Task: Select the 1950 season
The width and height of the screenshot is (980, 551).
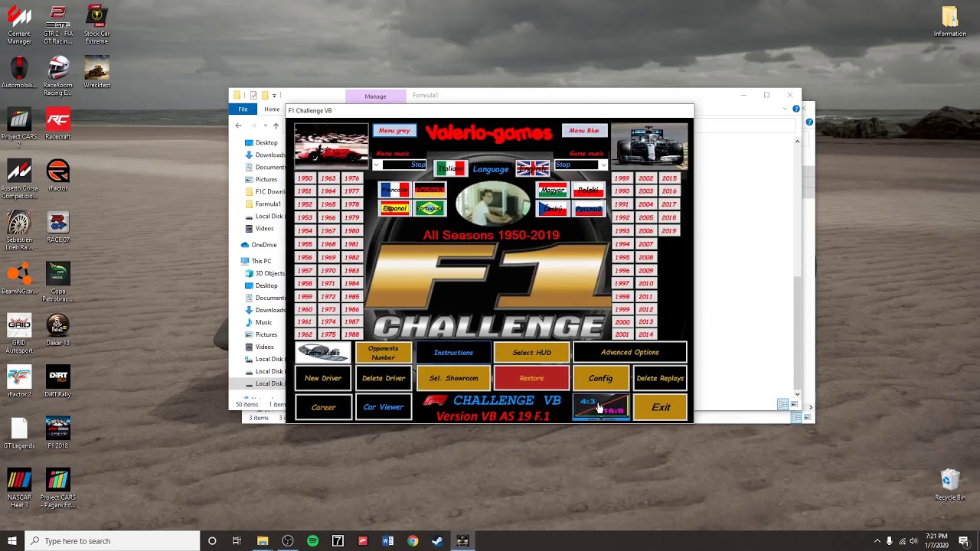Action: click(x=305, y=178)
